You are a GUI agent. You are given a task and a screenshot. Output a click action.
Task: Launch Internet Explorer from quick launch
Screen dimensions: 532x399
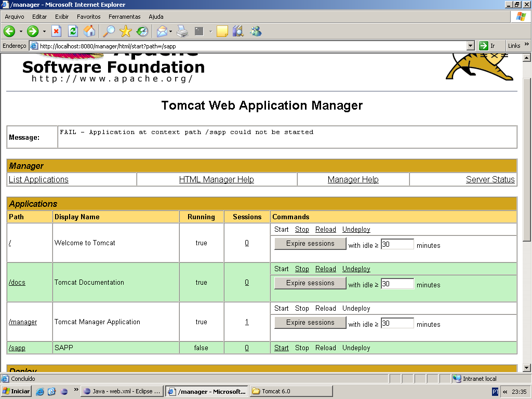[x=39, y=392]
